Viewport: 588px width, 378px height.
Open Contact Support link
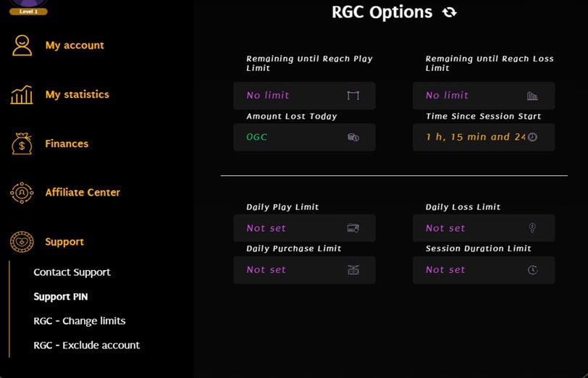(72, 272)
